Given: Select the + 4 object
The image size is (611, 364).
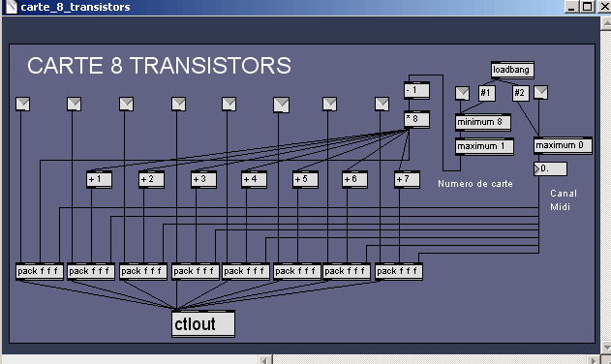Looking at the screenshot, I should pyautogui.click(x=254, y=180).
